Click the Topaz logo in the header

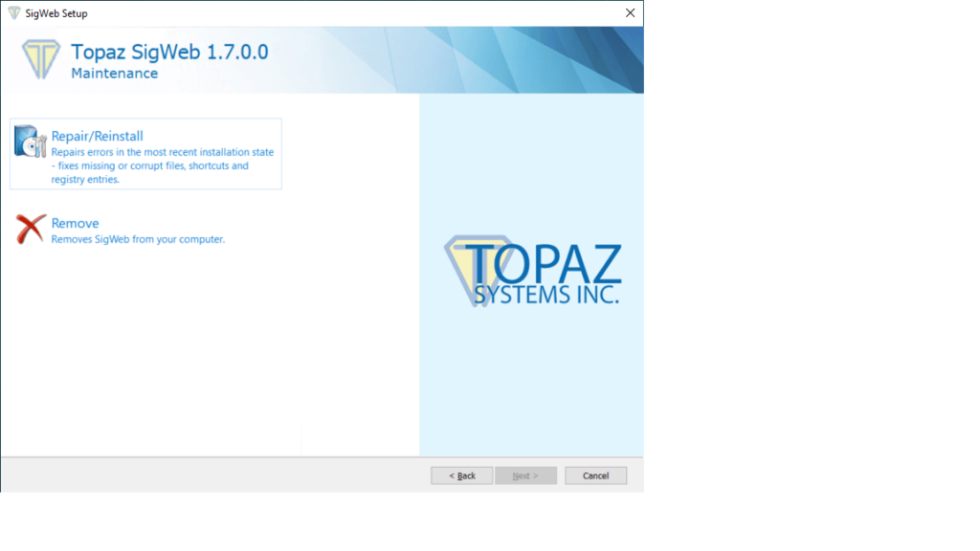coord(41,59)
